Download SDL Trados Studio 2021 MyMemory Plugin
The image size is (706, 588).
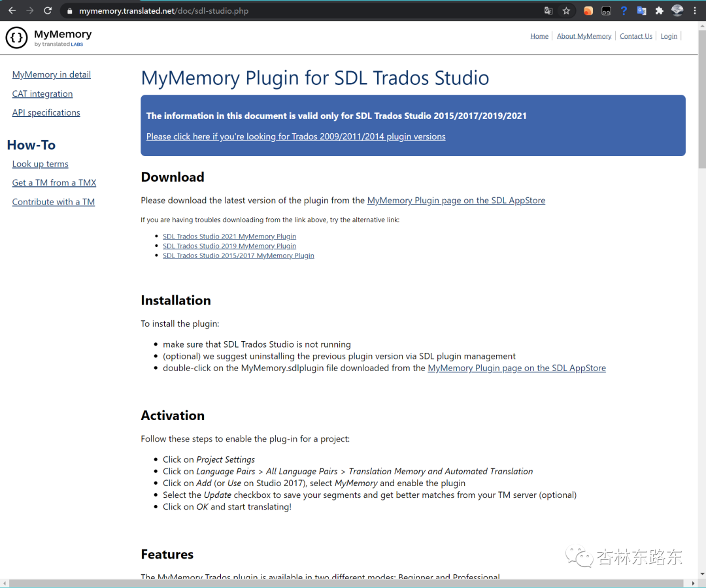[x=229, y=237]
